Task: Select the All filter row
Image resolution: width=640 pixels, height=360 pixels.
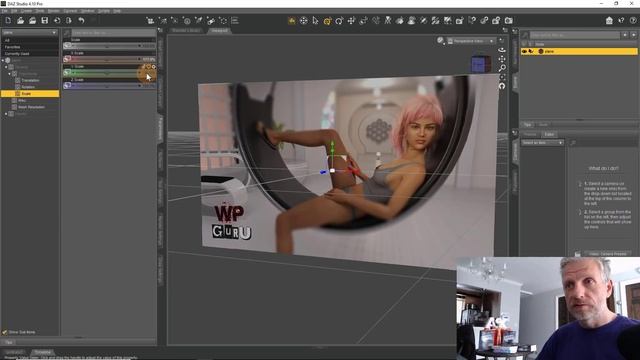Action: pyautogui.click(x=30, y=40)
